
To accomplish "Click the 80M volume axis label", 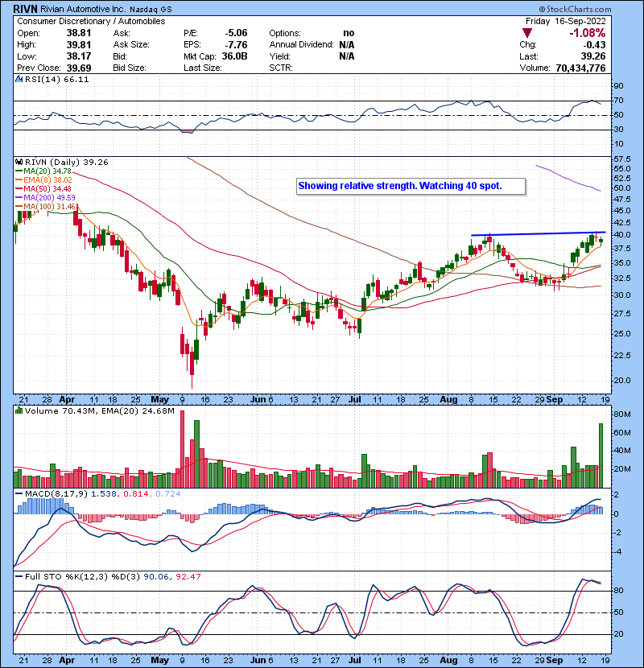I will 622,414.
